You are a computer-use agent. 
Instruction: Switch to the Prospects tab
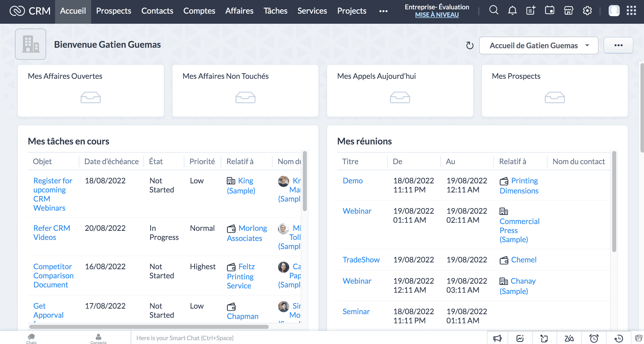(113, 11)
